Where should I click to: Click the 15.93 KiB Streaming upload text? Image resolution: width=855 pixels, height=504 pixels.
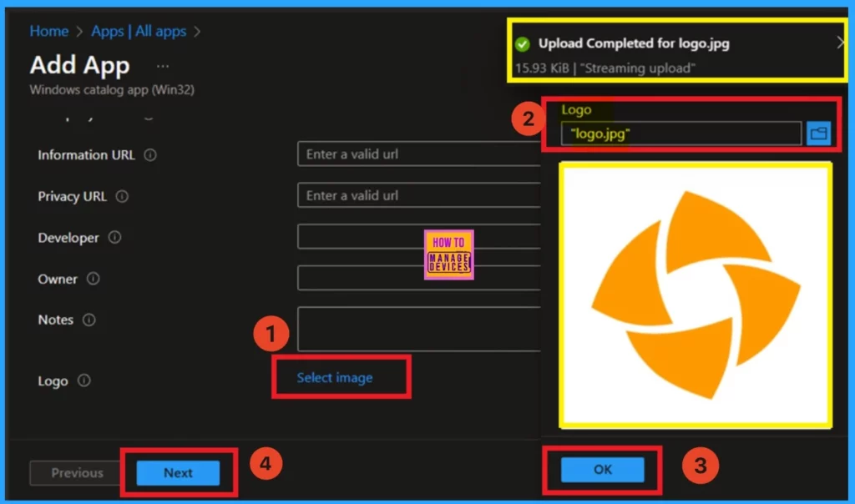(x=605, y=68)
